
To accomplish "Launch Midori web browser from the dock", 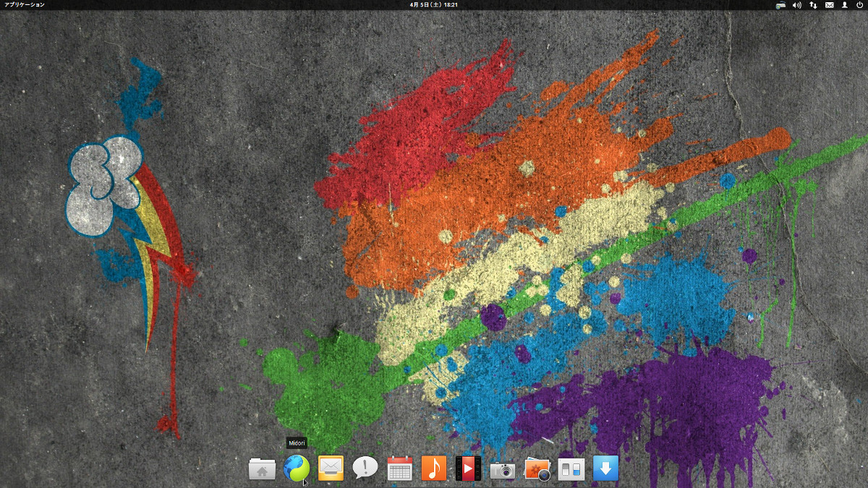I will pyautogui.click(x=297, y=469).
